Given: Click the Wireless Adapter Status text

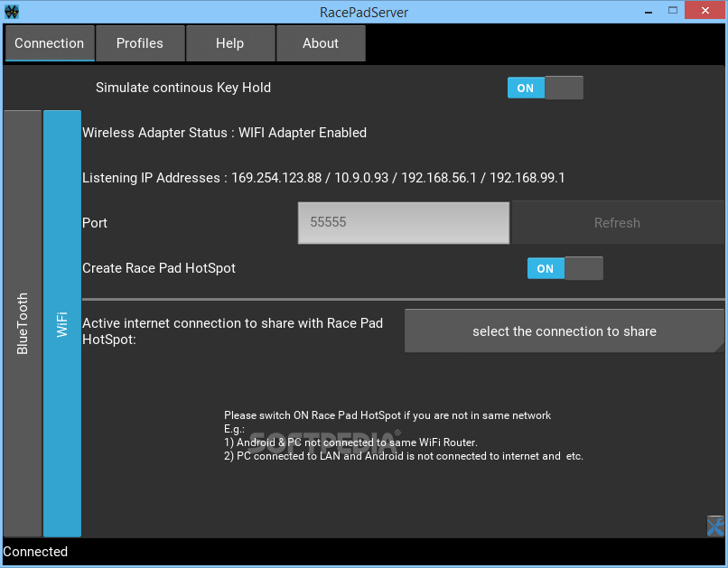Looking at the screenshot, I should pyautogui.click(x=224, y=133).
